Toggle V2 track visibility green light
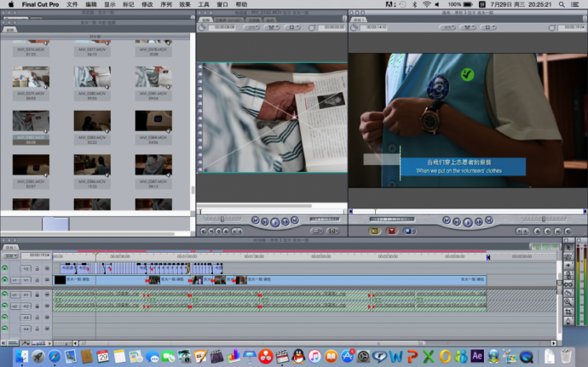The height and width of the screenshot is (367, 588). pos(5,268)
